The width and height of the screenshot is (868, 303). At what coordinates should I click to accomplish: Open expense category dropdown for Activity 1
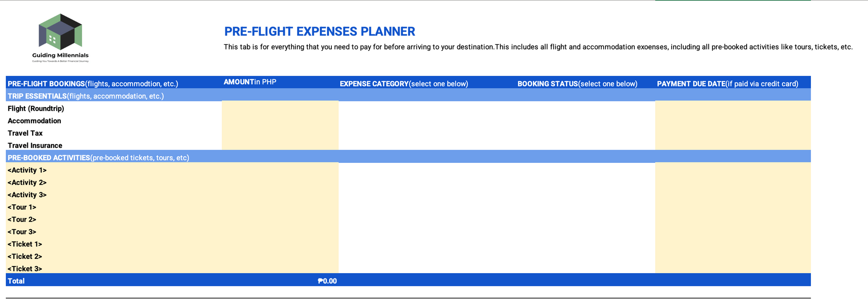427,170
